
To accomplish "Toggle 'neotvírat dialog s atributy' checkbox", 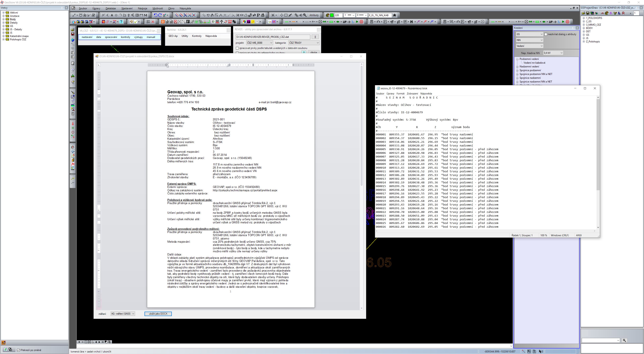I will point(546,34).
